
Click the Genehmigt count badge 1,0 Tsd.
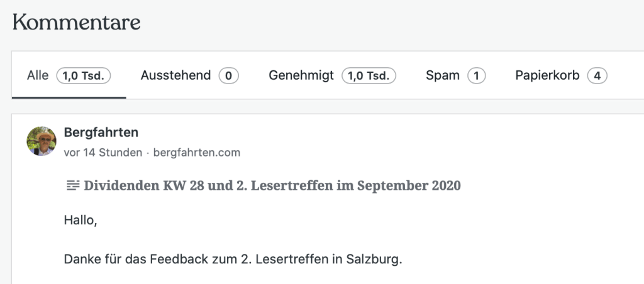pos(369,76)
